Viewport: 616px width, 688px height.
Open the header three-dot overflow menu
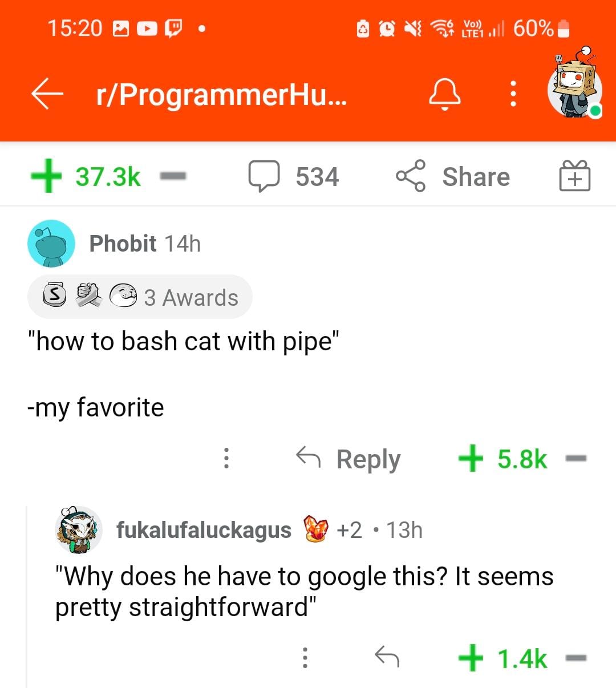coord(513,94)
